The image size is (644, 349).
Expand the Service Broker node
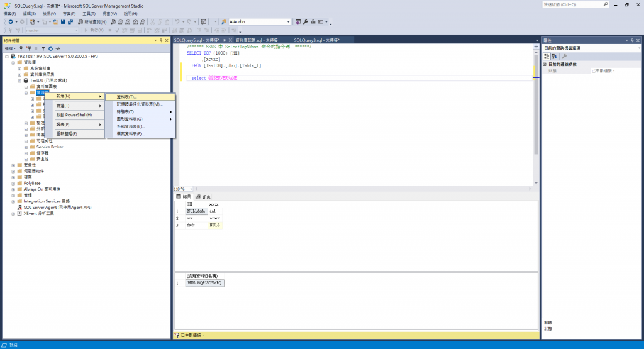(x=26, y=147)
